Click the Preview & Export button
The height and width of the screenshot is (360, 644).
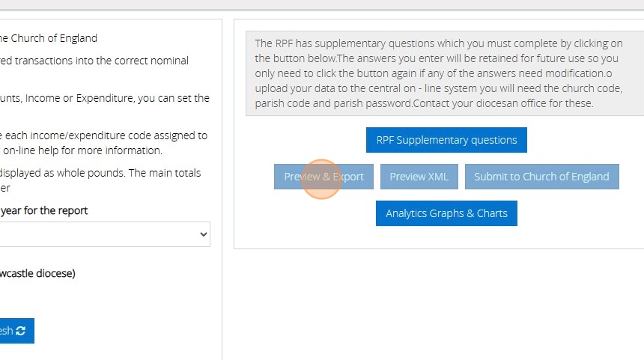pyautogui.click(x=323, y=177)
